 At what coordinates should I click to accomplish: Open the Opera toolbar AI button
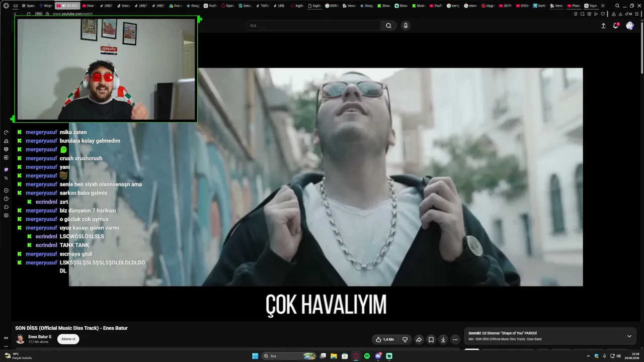(x=629, y=14)
